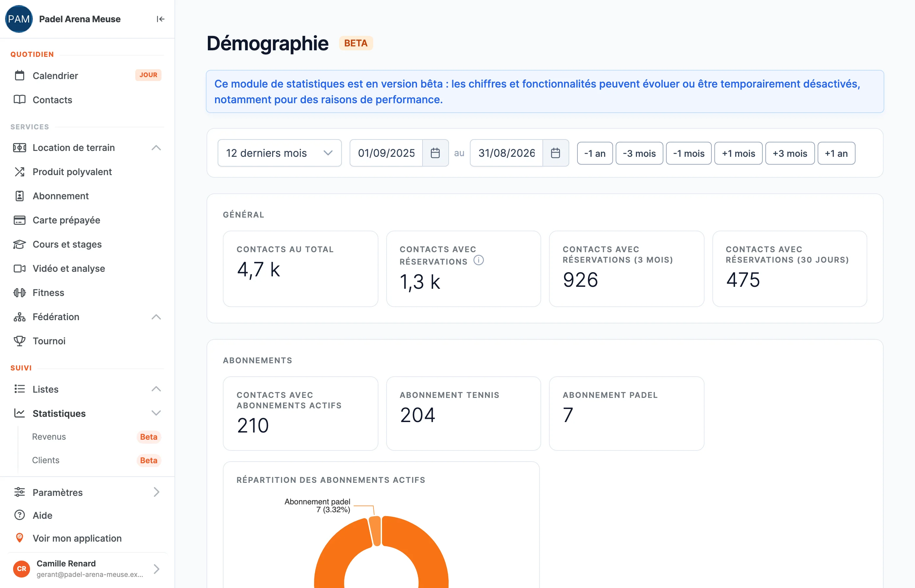The width and height of the screenshot is (915, 588).
Task: Collapse the Location de terrain section
Action: [156, 148]
